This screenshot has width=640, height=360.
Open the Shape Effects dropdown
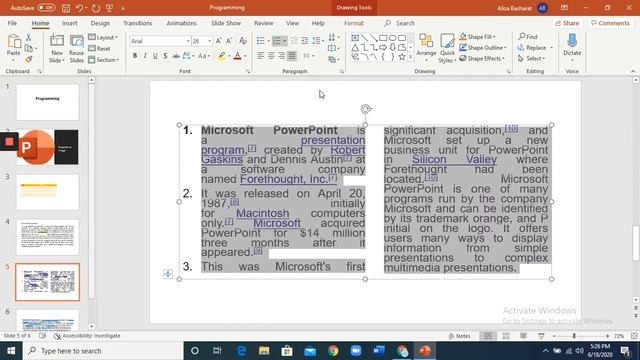click(x=482, y=59)
